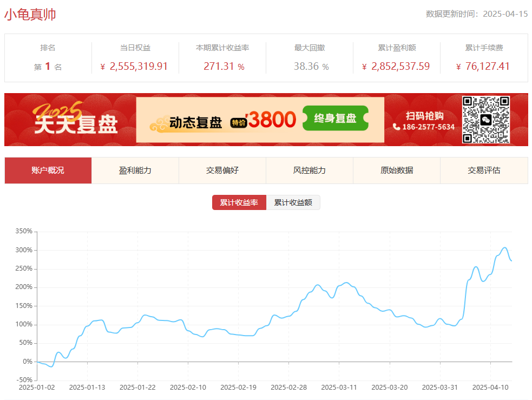Open the 交易偏好 tab

coord(222,171)
